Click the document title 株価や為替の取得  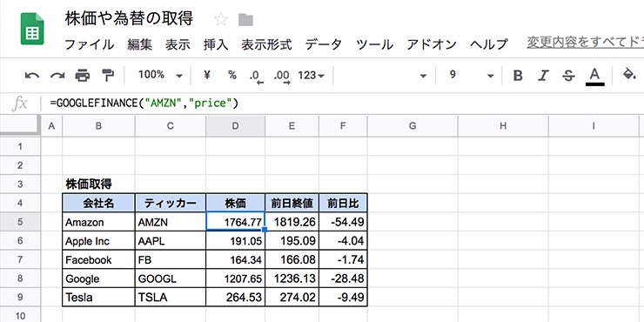click(x=129, y=19)
